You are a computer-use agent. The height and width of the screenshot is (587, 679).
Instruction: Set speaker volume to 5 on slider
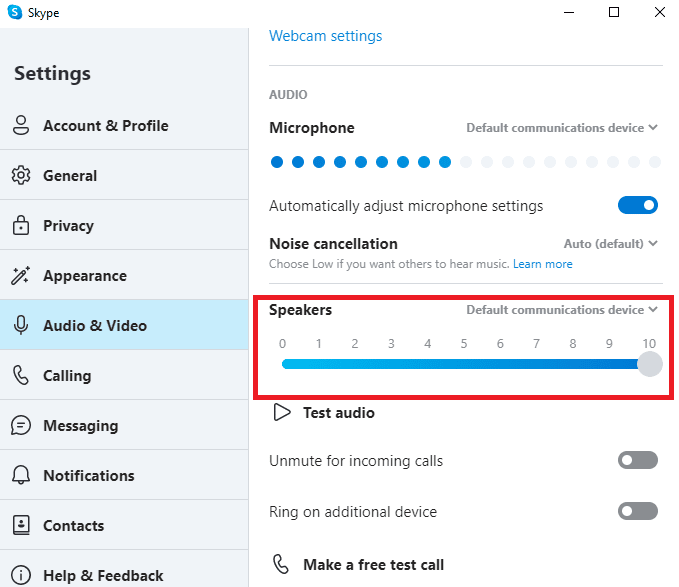[464, 364]
